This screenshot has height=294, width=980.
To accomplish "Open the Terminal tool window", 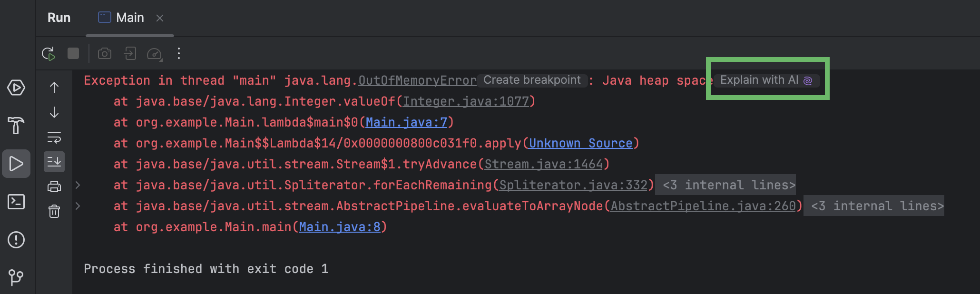I will pos(16,202).
